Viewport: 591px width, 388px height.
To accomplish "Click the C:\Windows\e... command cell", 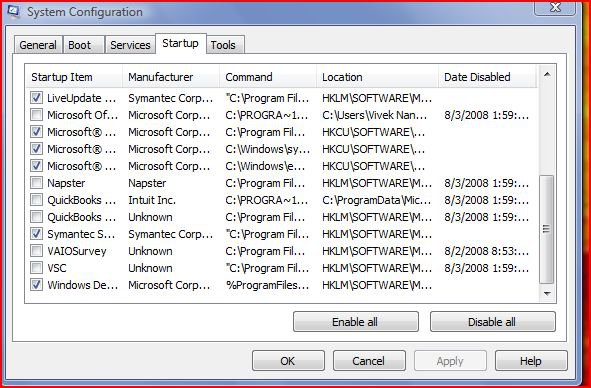I will pyautogui.click(x=265, y=166).
